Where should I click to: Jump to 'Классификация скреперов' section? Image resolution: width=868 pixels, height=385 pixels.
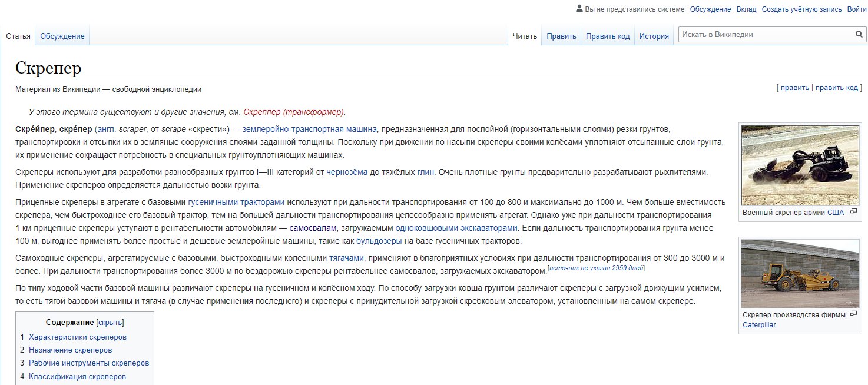pos(77,377)
